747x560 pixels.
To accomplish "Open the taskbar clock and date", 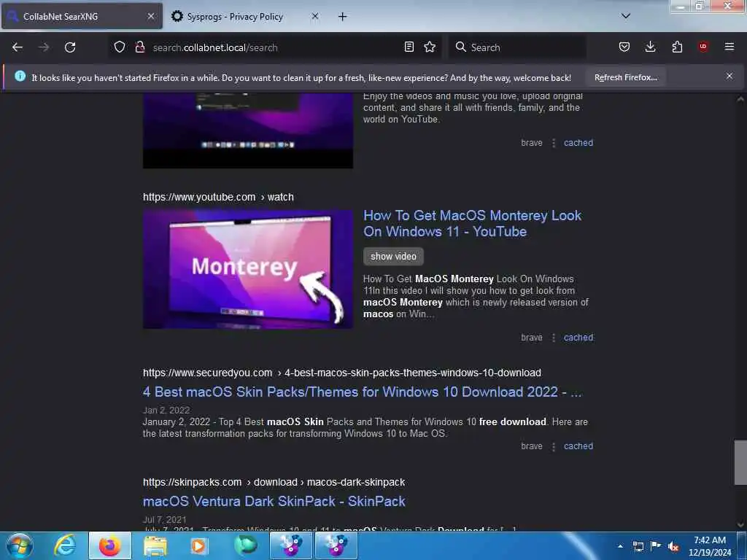I will (710, 546).
